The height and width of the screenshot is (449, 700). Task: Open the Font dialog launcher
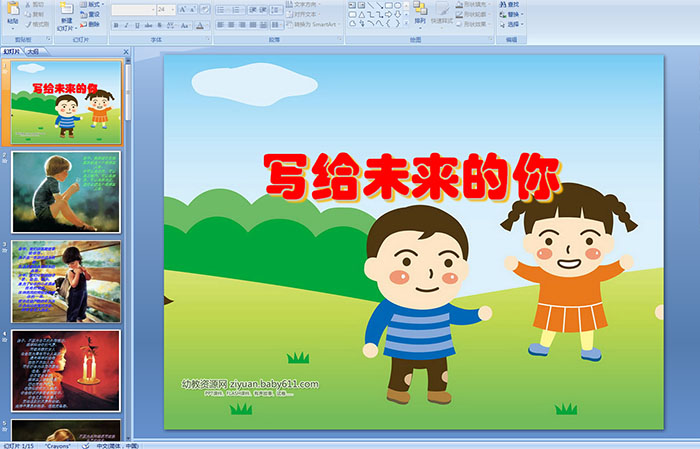pyautogui.click(x=208, y=39)
